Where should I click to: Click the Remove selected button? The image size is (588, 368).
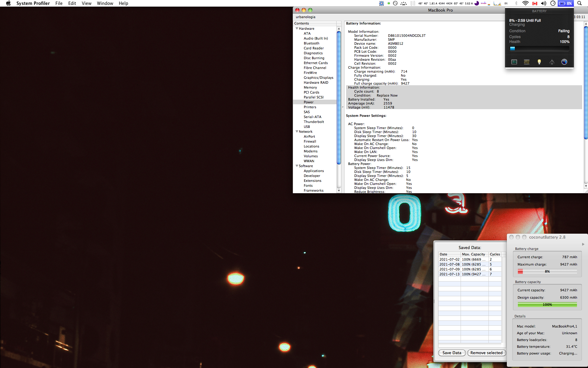(486, 353)
